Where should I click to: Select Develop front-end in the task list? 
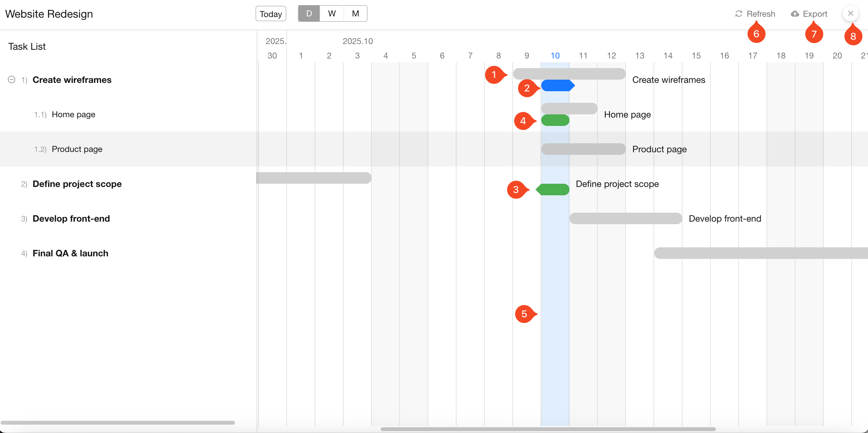[x=71, y=218]
